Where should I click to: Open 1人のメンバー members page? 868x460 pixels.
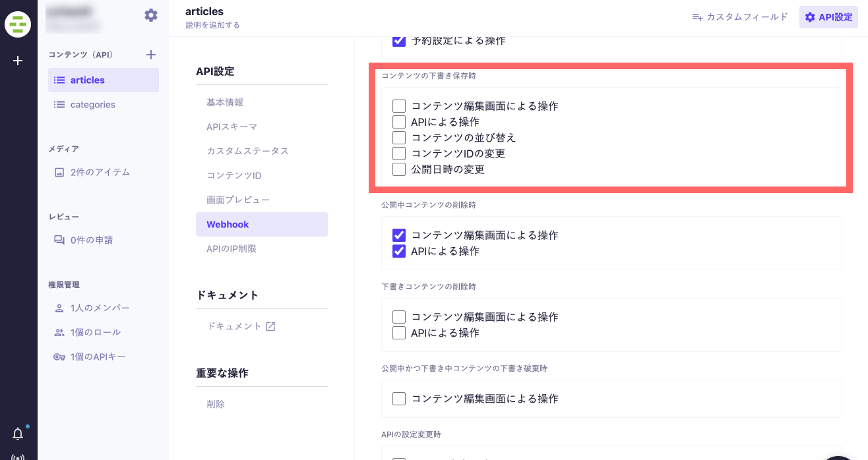coord(104,308)
